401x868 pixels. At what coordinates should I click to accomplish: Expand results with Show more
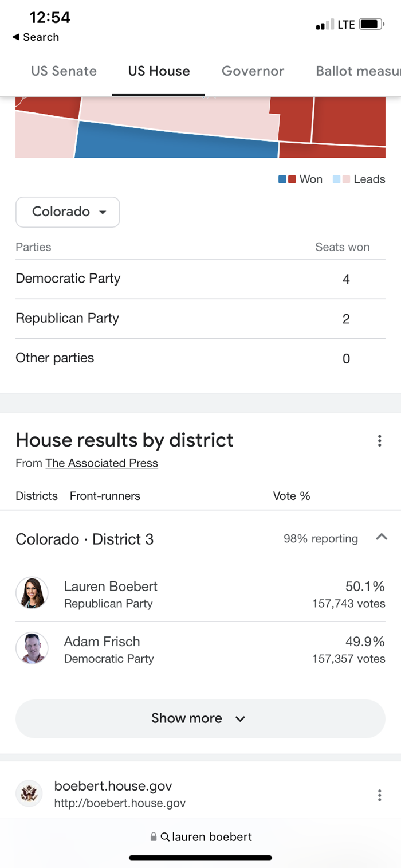200,718
